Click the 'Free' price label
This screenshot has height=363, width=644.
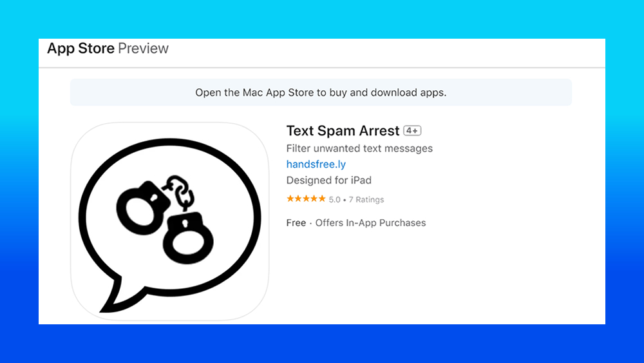tap(296, 223)
